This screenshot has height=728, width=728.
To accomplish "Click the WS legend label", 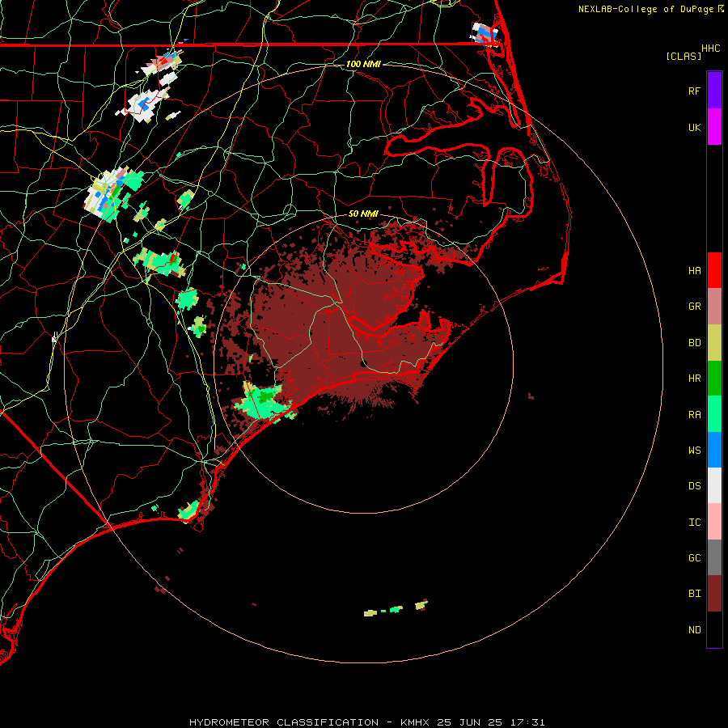I will tap(695, 450).
